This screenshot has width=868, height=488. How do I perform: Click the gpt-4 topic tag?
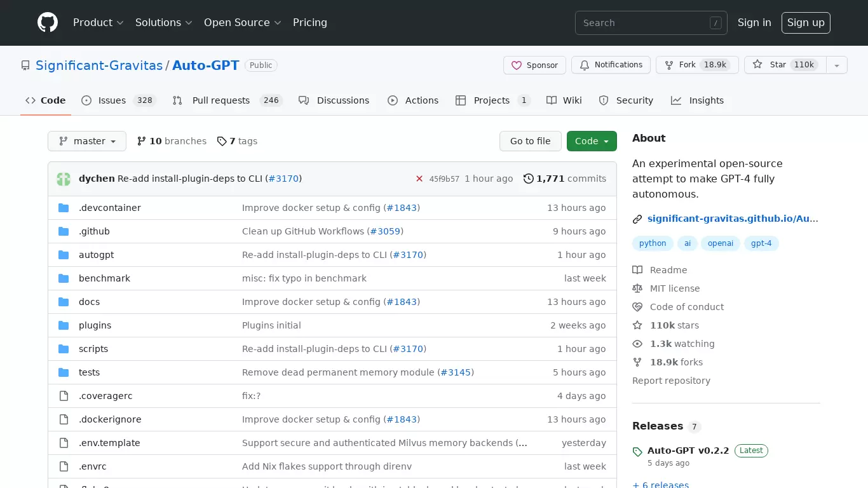(x=761, y=243)
